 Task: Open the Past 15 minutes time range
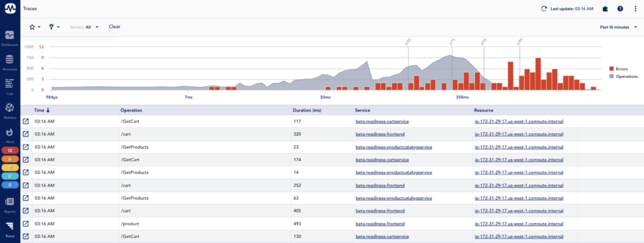pyautogui.click(x=618, y=27)
